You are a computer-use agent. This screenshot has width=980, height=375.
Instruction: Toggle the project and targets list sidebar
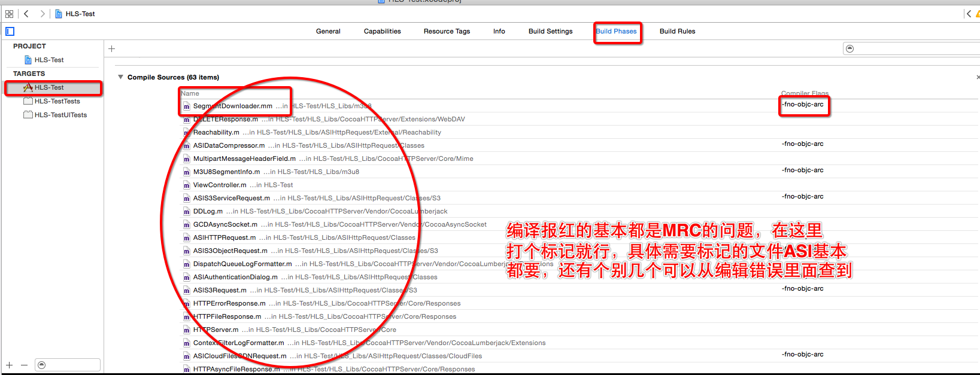[x=10, y=31]
